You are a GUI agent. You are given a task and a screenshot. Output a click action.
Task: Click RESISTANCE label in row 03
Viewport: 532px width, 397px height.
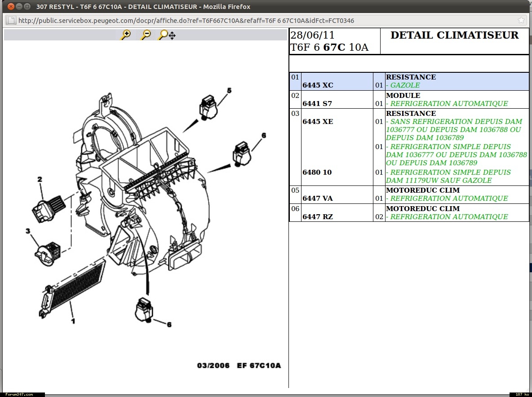tap(411, 113)
